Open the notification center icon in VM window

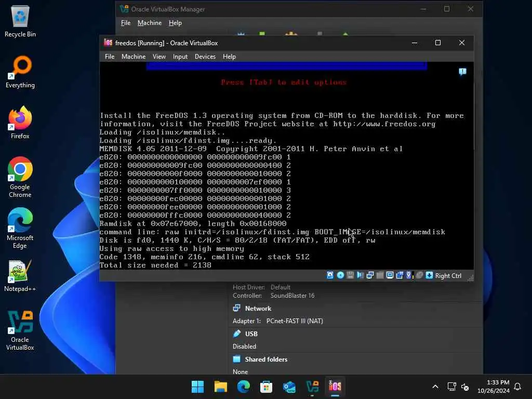(462, 72)
